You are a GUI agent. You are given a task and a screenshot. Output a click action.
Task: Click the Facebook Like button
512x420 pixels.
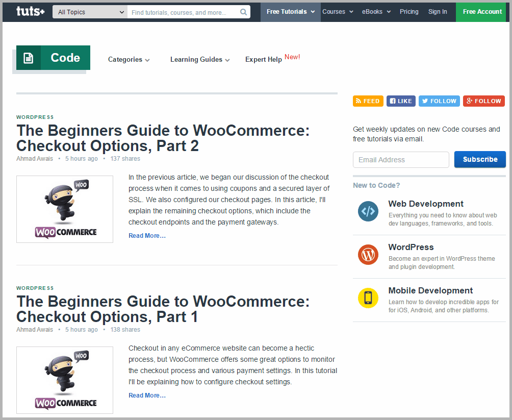[x=401, y=101]
